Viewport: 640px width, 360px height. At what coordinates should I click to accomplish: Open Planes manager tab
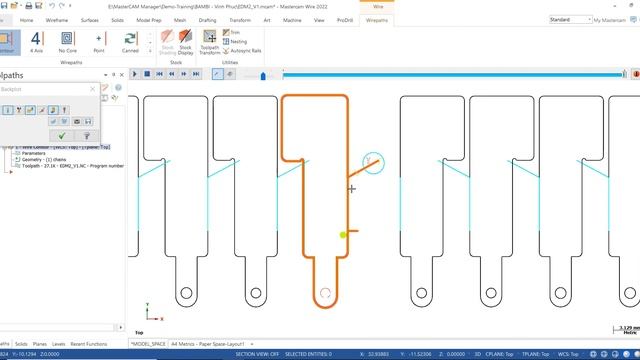40,344
